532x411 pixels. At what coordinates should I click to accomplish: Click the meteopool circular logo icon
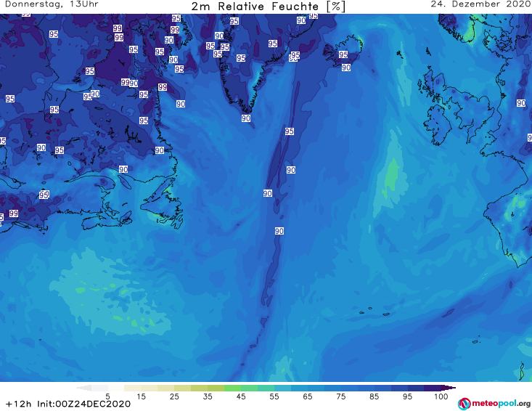464,404
